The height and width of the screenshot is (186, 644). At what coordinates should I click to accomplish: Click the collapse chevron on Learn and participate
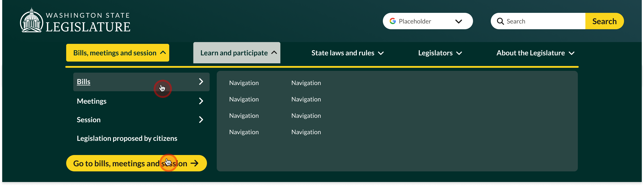(x=274, y=53)
